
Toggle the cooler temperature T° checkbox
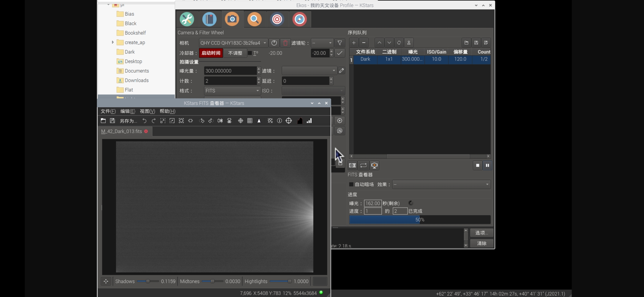point(250,53)
